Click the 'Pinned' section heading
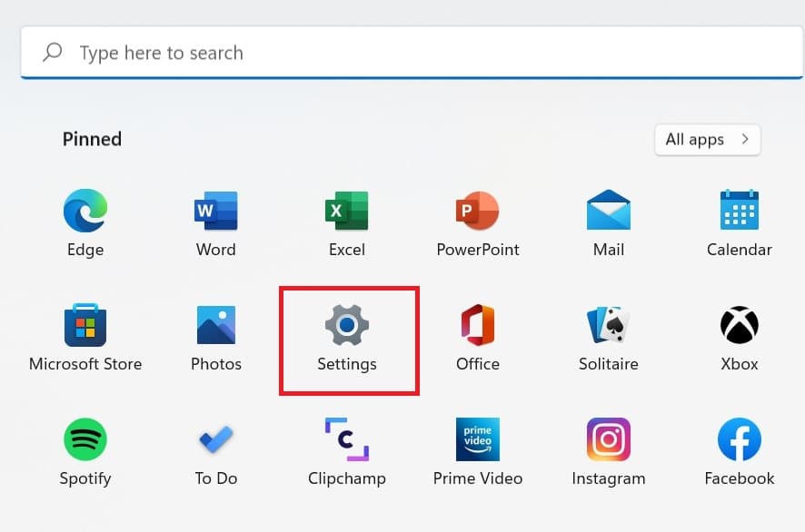Image resolution: width=805 pixels, height=532 pixels. [92, 139]
